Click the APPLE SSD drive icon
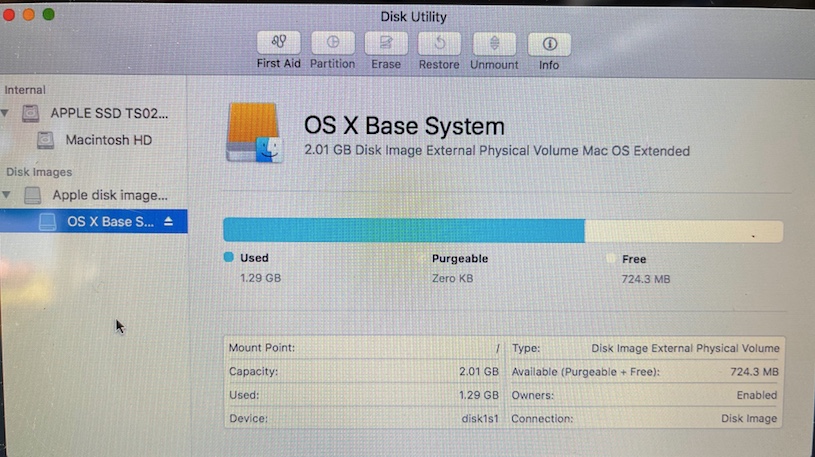 click(x=31, y=113)
